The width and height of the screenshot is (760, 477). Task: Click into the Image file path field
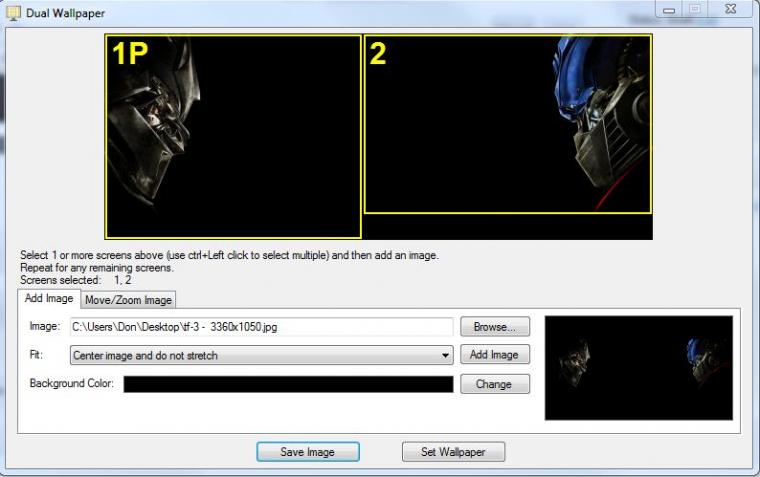262,327
